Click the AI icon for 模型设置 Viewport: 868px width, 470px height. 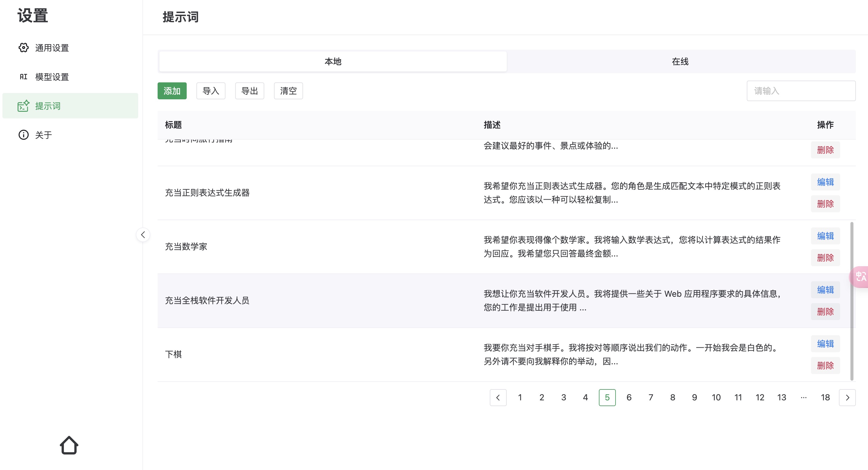tap(23, 77)
